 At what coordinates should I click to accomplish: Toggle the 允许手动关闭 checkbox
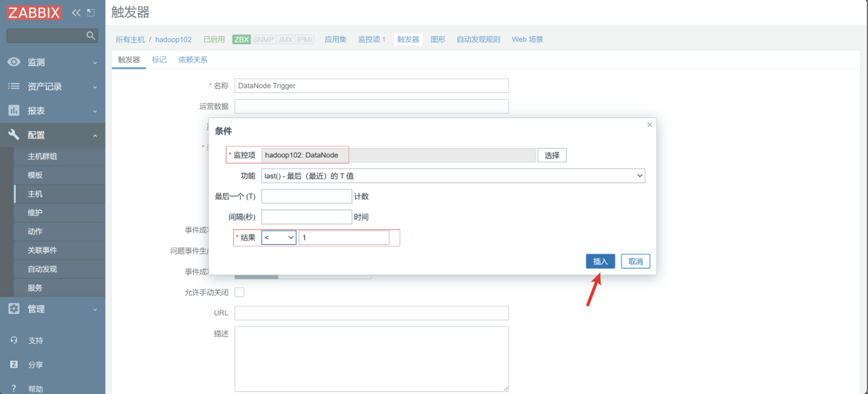tap(239, 292)
